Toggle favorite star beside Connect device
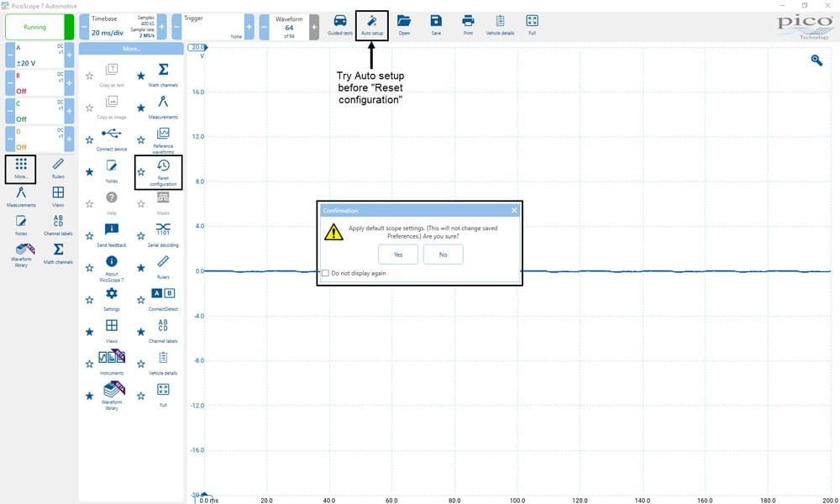Screen dimensions: 840x504 coord(90,139)
